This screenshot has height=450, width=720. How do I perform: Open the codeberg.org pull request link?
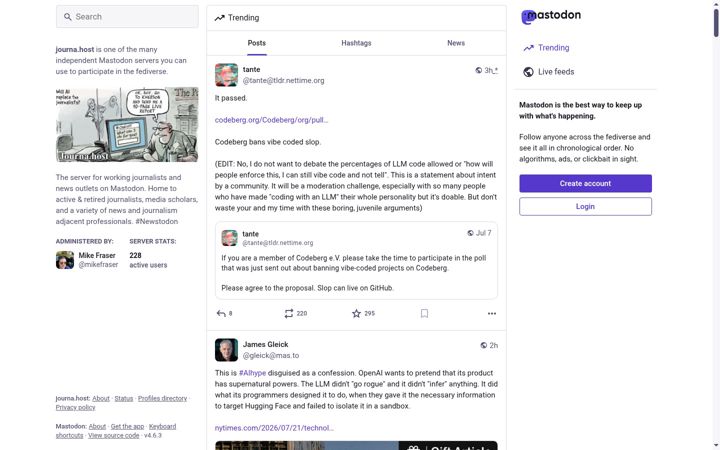coord(271,120)
